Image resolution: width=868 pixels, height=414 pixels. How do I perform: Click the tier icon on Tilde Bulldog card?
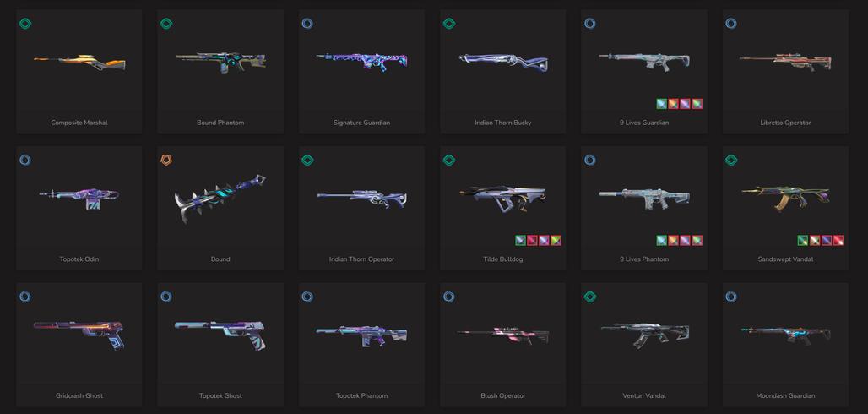(x=449, y=161)
